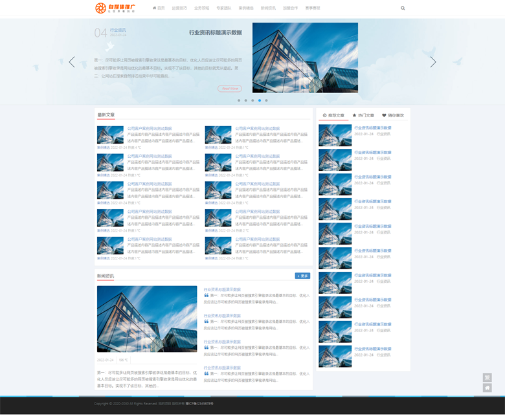The width and height of the screenshot is (505, 420).
Task: Click the orange site logo
Action: point(115,8)
